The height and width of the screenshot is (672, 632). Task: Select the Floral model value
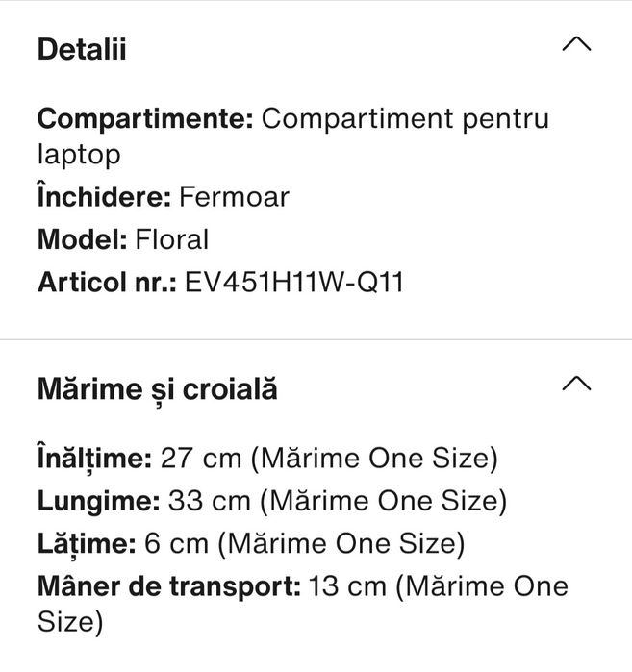172,238
